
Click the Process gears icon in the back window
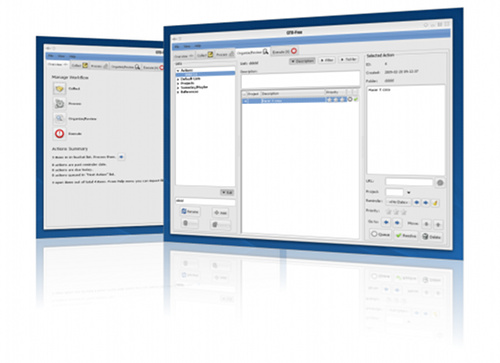59,104
